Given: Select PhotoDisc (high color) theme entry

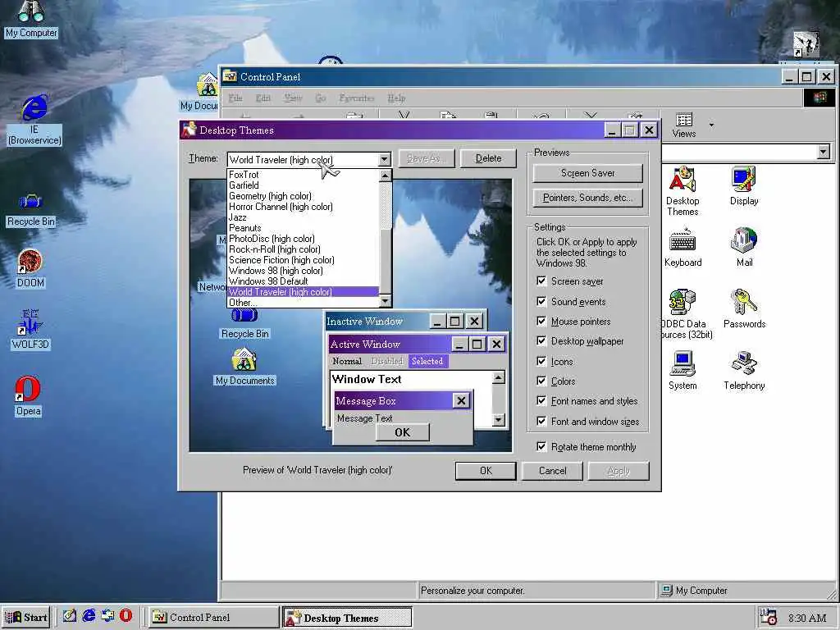Looking at the screenshot, I should pyautogui.click(x=304, y=239).
